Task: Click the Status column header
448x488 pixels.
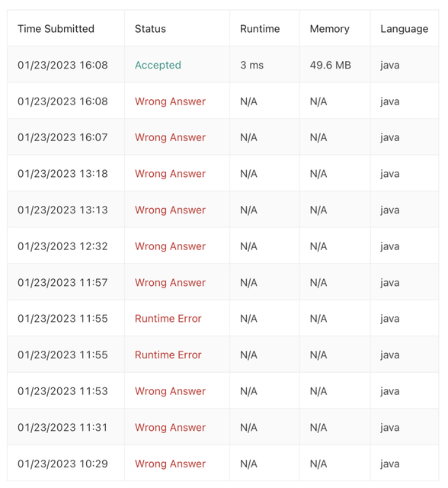Action: point(150,29)
